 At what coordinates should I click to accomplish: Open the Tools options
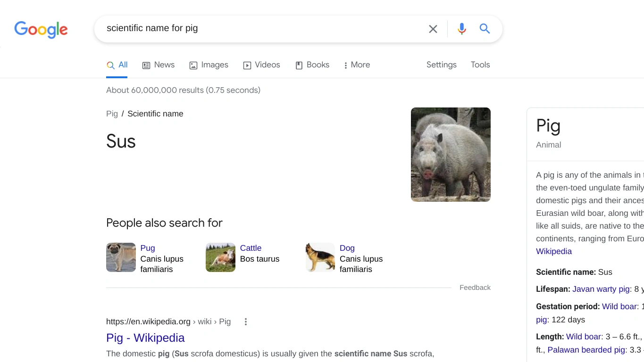click(x=480, y=65)
